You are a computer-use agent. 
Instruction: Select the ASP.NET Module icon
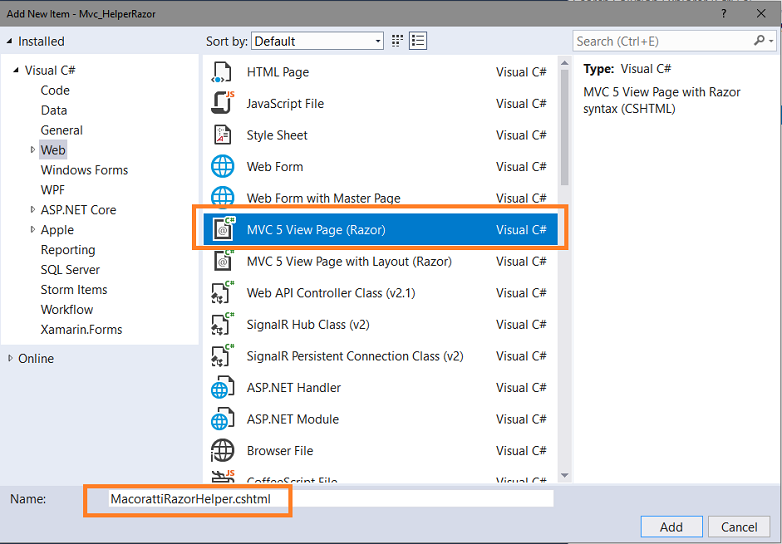[222, 419]
